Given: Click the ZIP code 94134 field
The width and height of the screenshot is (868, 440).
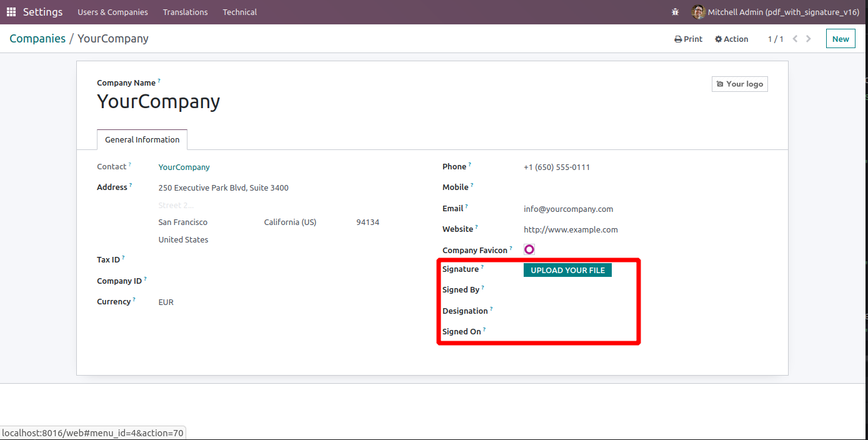Looking at the screenshot, I should pos(368,222).
